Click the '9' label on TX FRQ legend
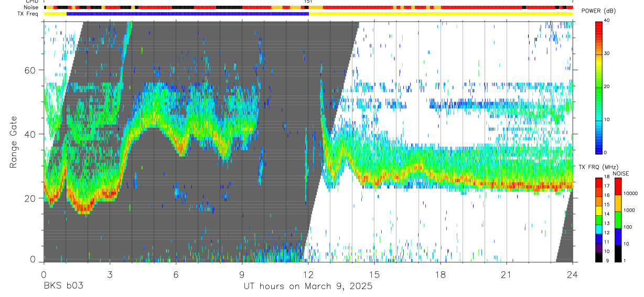The height and width of the screenshot is (297, 644). pyautogui.click(x=606, y=260)
